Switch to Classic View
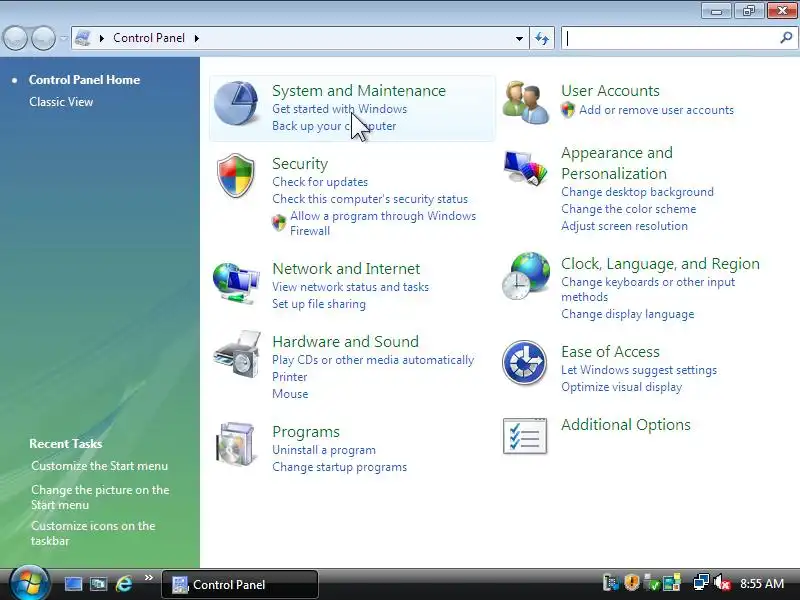Screen dimensions: 800x600 pyautogui.click(x=61, y=102)
